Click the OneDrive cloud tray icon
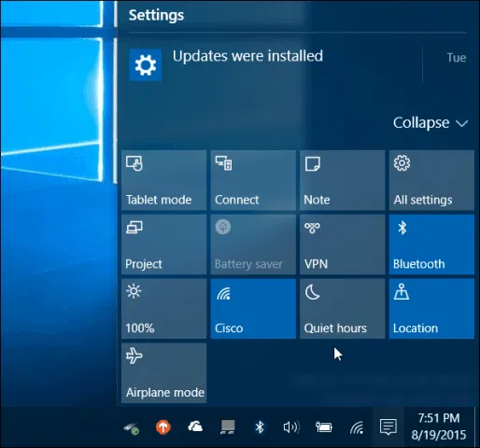 tap(195, 427)
